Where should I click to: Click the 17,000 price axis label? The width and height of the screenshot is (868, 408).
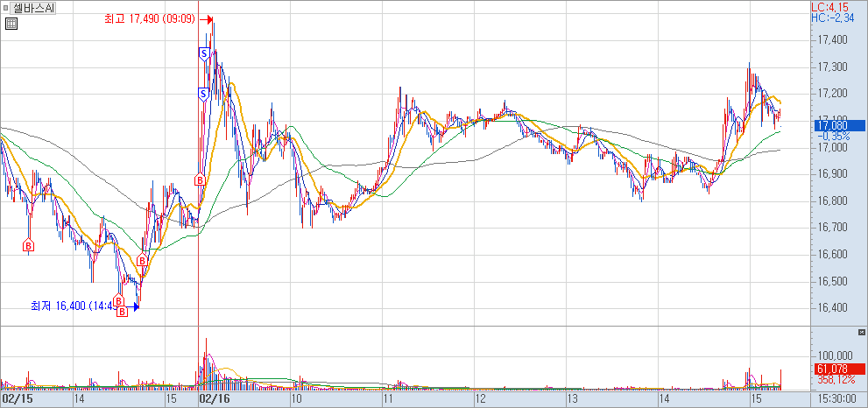[831, 147]
